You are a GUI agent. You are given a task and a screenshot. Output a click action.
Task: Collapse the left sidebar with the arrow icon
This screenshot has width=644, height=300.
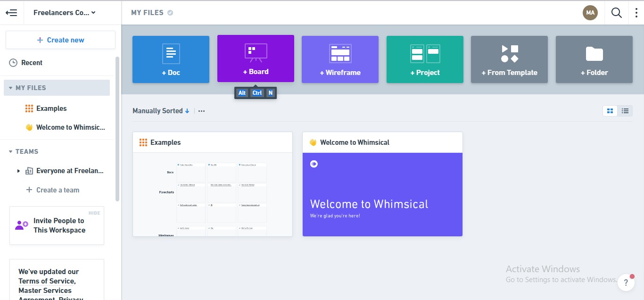click(11, 13)
